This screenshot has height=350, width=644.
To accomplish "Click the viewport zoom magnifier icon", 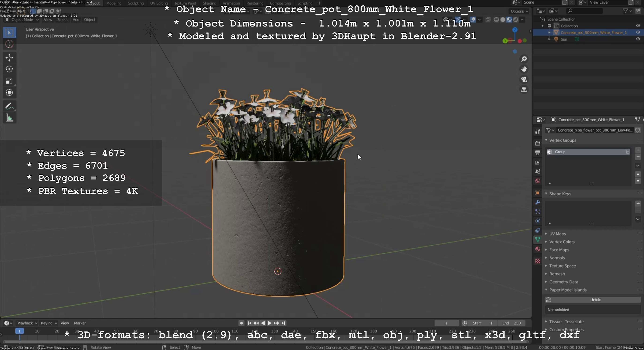I will pyautogui.click(x=524, y=59).
